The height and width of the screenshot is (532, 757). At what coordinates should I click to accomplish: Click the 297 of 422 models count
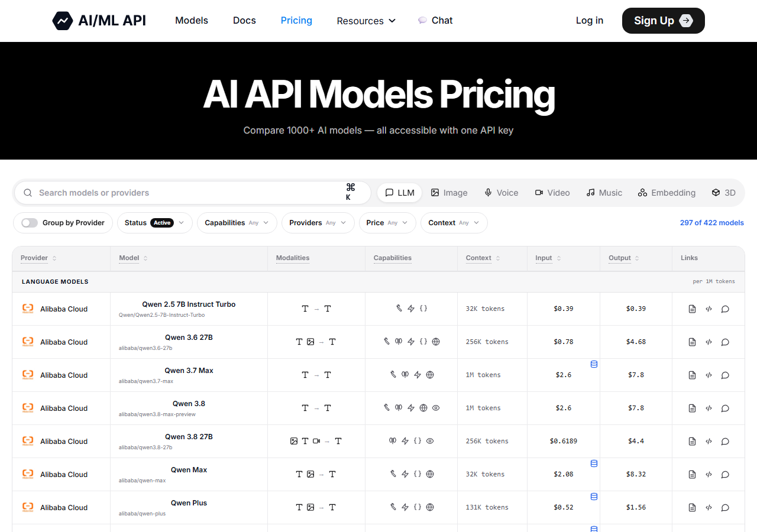click(x=712, y=223)
